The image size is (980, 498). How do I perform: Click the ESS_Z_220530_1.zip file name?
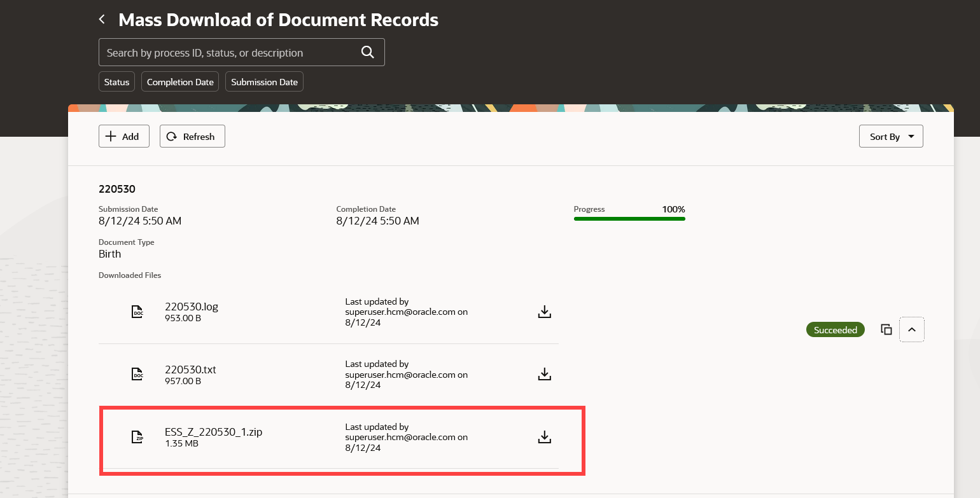[214, 432]
